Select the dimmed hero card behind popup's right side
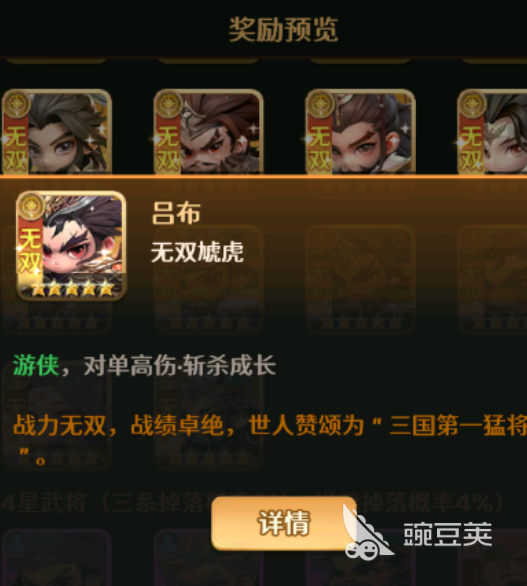This screenshot has width=527, height=586. 492,278
